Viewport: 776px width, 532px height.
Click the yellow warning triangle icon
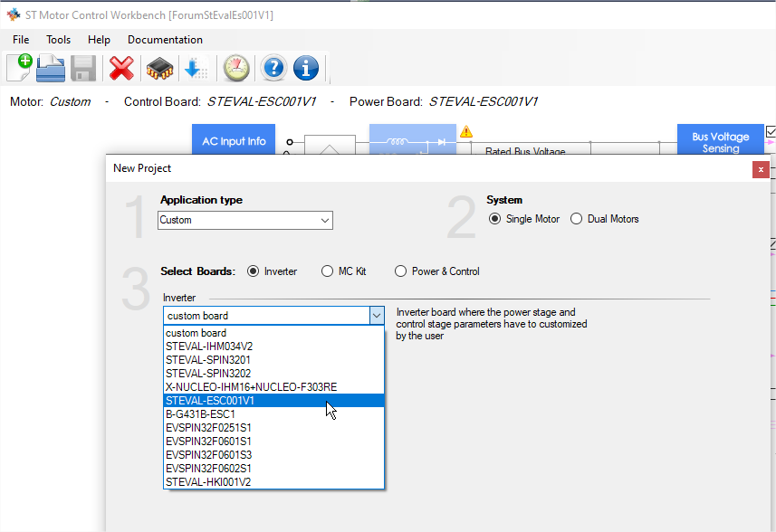point(466,131)
